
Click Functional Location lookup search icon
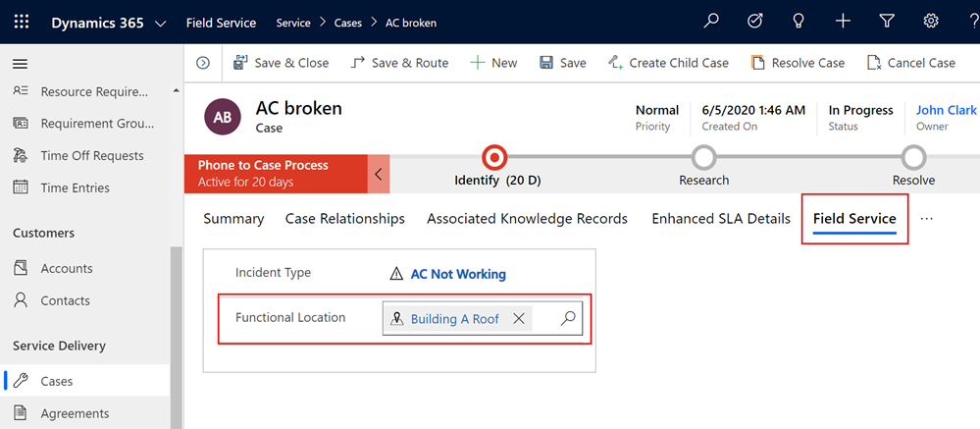pos(568,318)
